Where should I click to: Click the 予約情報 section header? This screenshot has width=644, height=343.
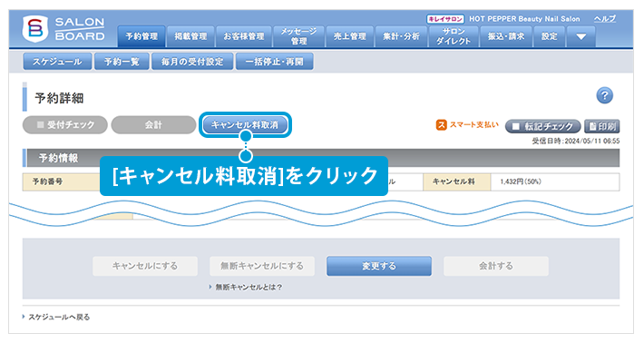click(321, 158)
